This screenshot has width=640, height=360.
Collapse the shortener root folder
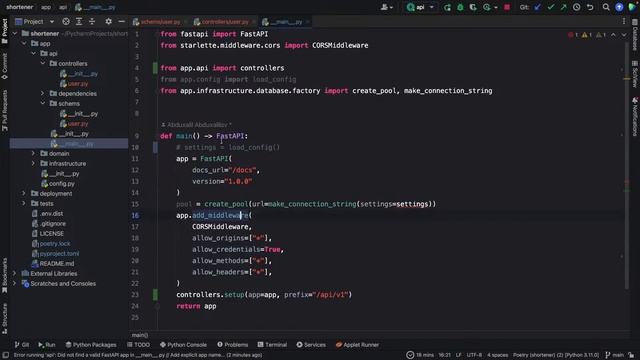15,33
